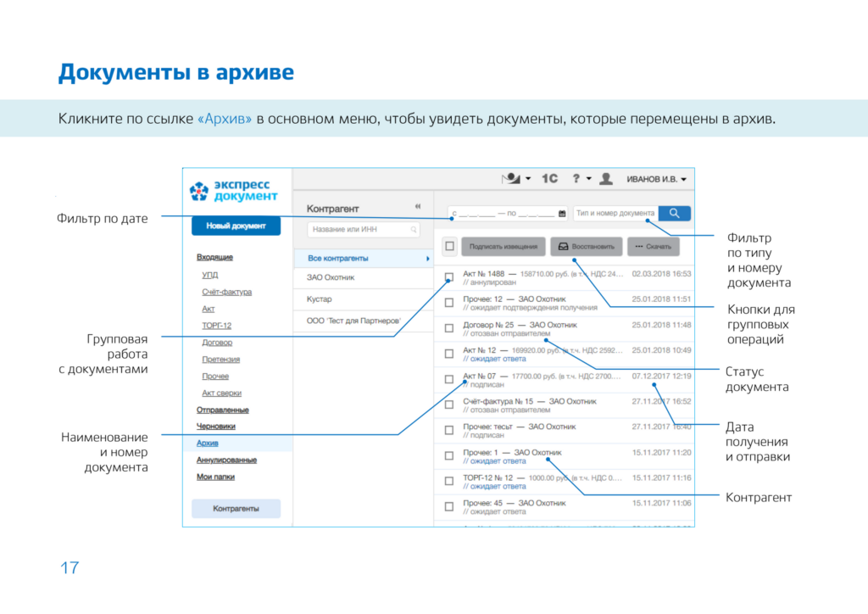
Task: Open the 1C integration icon
Action: pyautogui.click(x=549, y=178)
